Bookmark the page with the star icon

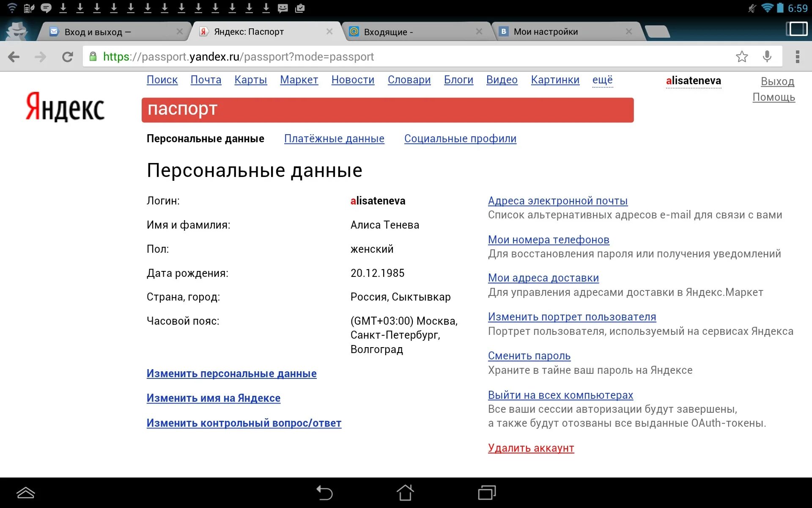tap(741, 56)
